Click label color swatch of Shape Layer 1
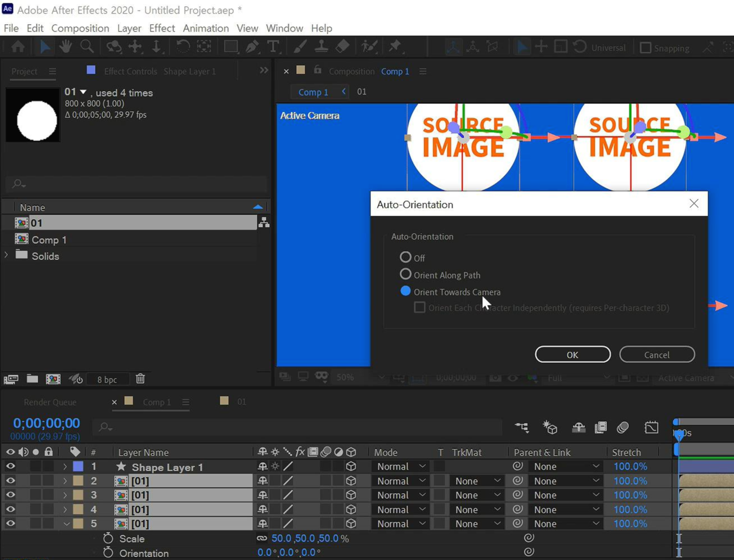This screenshot has width=734, height=560. point(78,466)
